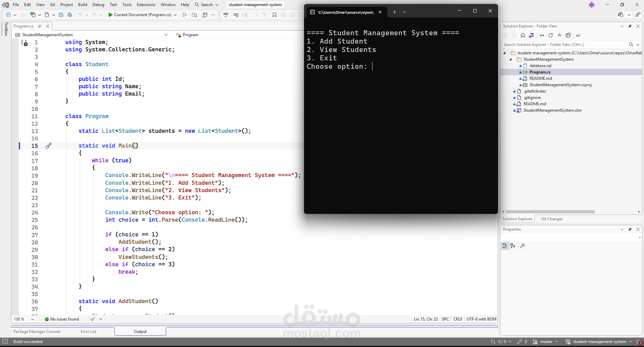644x347 pixels.
Task: Pin the Program.cs editor tab
Action: tap(40, 26)
